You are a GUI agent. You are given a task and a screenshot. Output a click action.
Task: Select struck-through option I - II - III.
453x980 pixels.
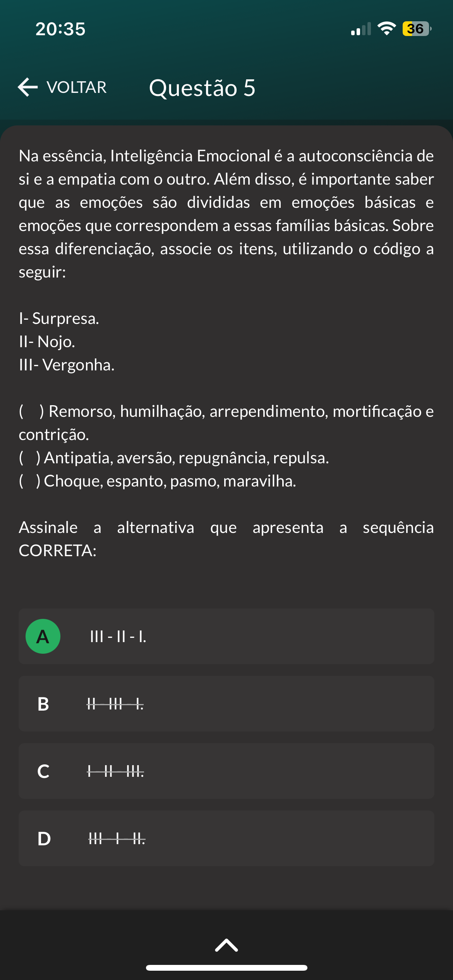(x=115, y=771)
